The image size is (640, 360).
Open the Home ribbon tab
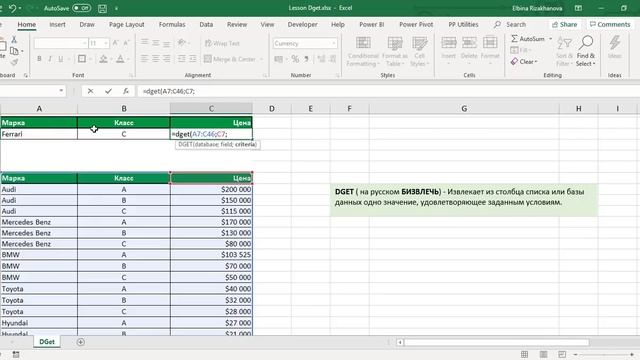[27, 24]
